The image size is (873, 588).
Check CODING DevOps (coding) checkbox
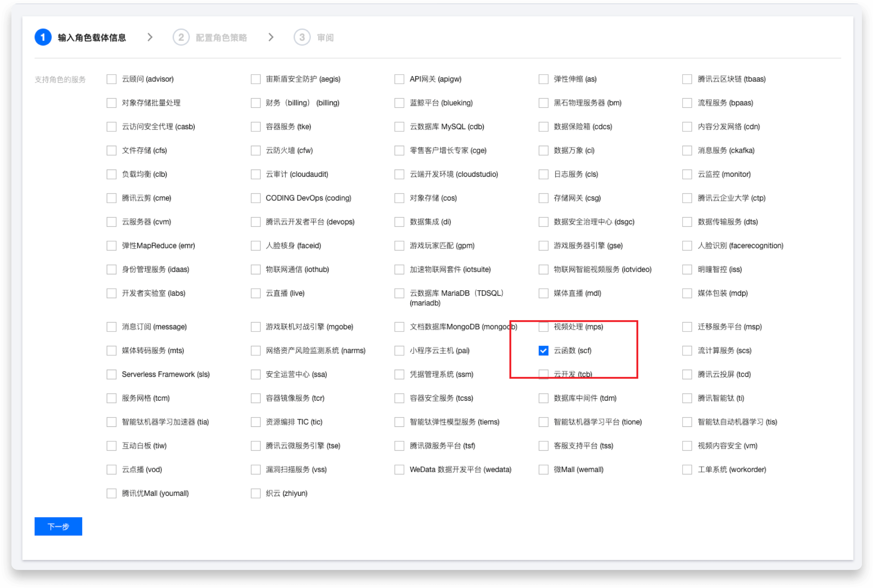(x=255, y=198)
